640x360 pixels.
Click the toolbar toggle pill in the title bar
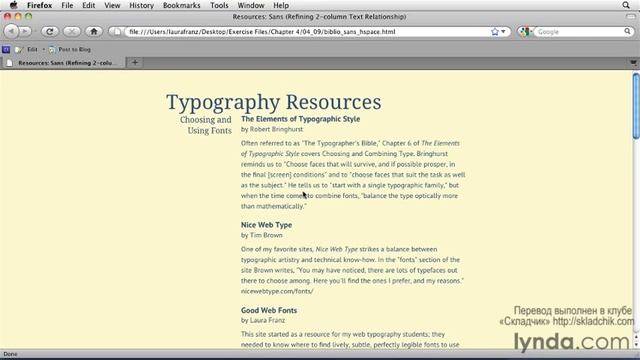pos(631,17)
